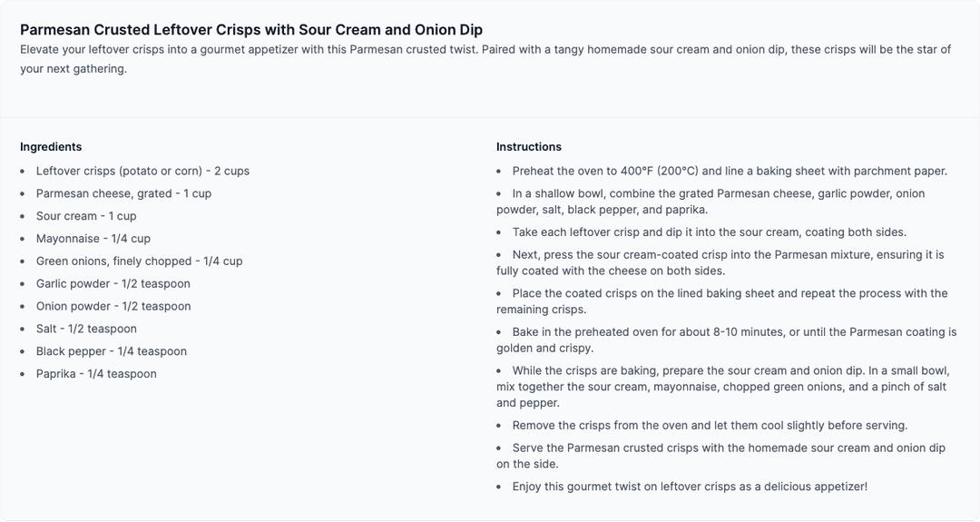This screenshot has width=980, height=522.
Task: Click the Instructions heading
Action: (529, 147)
